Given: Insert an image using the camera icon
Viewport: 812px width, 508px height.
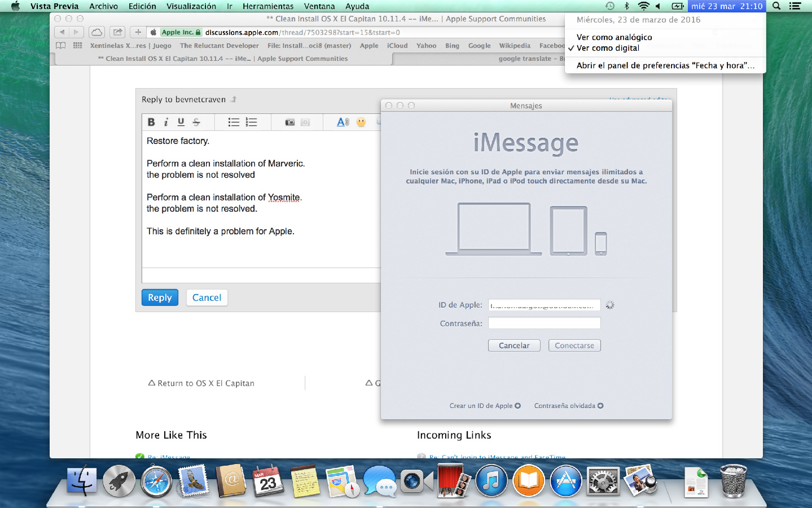Looking at the screenshot, I should click(289, 122).
